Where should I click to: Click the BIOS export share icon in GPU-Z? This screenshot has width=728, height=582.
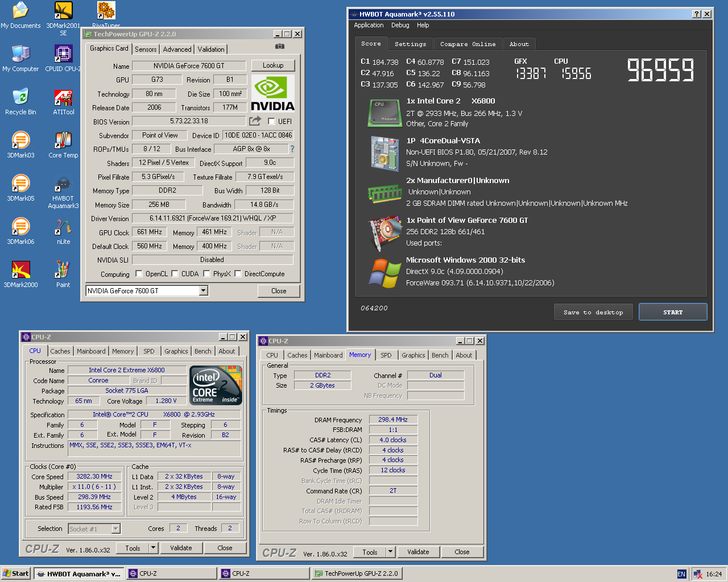(x=255, y=120)
